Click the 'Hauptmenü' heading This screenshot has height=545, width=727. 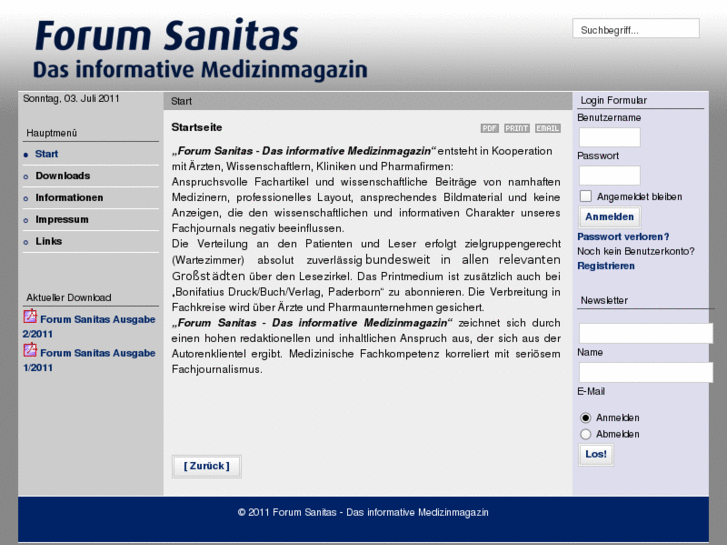tap(51, 133)
